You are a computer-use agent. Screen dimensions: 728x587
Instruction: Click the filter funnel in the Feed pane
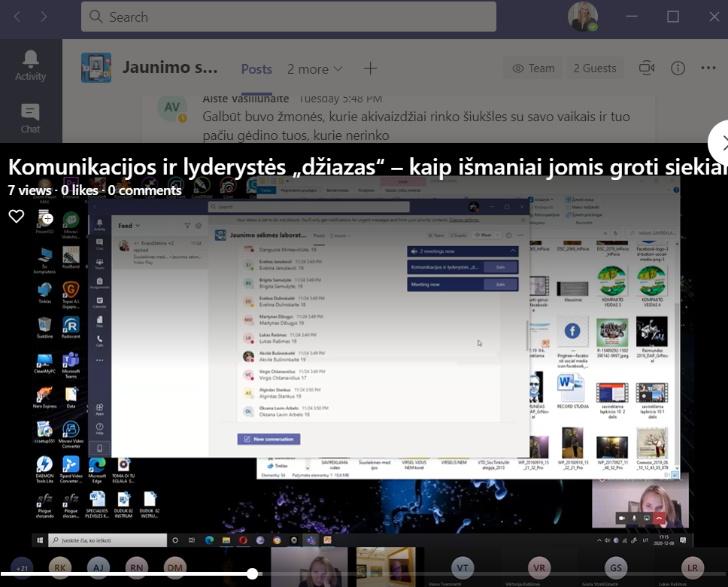187,226
